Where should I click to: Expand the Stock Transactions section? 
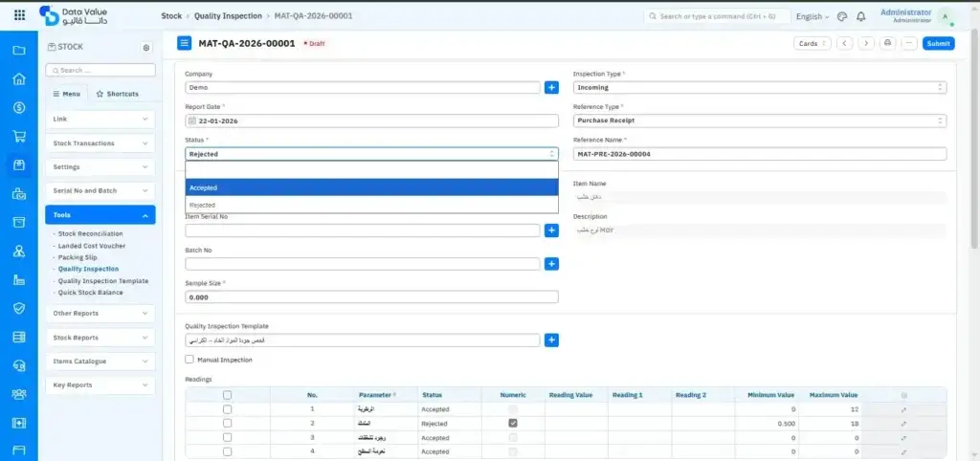100,143
